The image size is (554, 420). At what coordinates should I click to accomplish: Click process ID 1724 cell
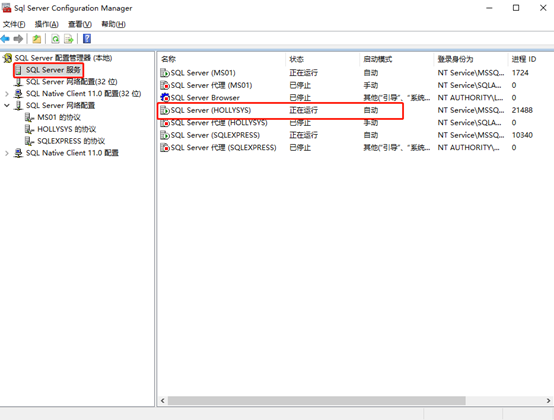click(x=520, y=73)
